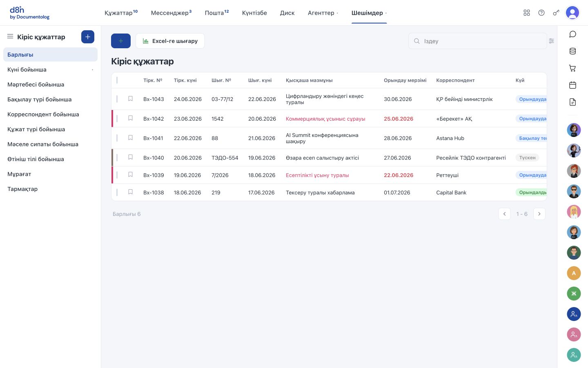The width and height of the screenshot is (588, 368).
Task: Toggle the select-all checkbox in table header
Action: pos(117,80)
